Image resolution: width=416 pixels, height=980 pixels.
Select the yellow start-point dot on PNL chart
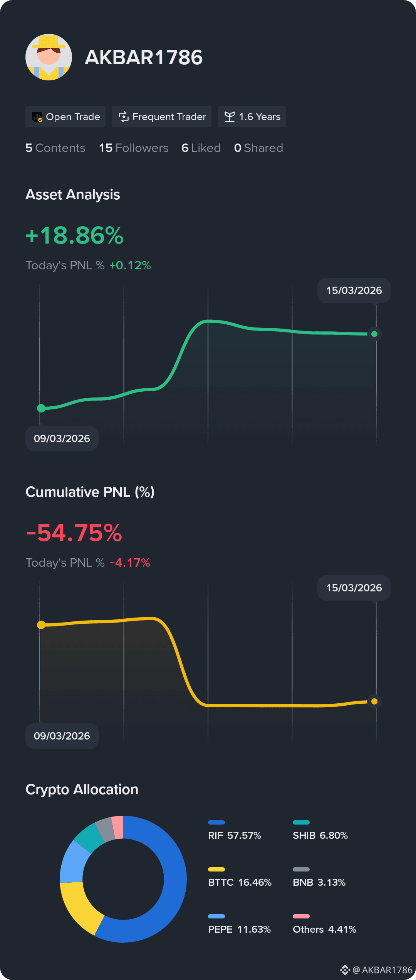[x=41, y=625]
